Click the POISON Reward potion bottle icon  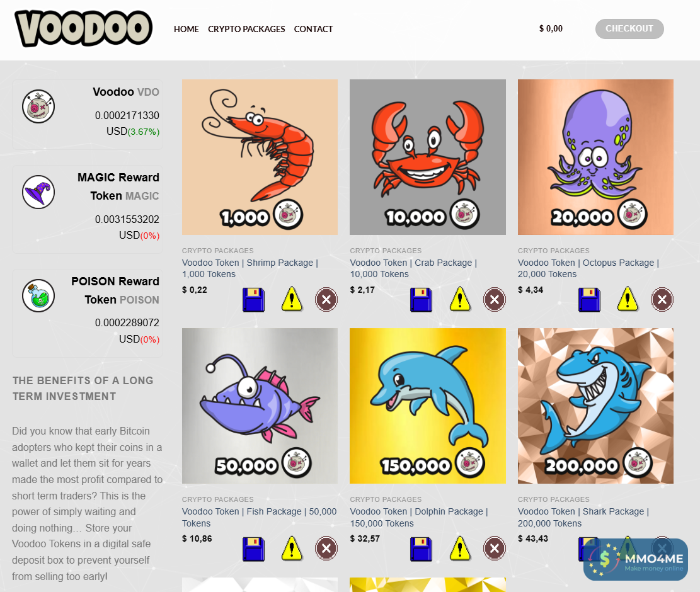pyautogui.click(x=38, y=296)
